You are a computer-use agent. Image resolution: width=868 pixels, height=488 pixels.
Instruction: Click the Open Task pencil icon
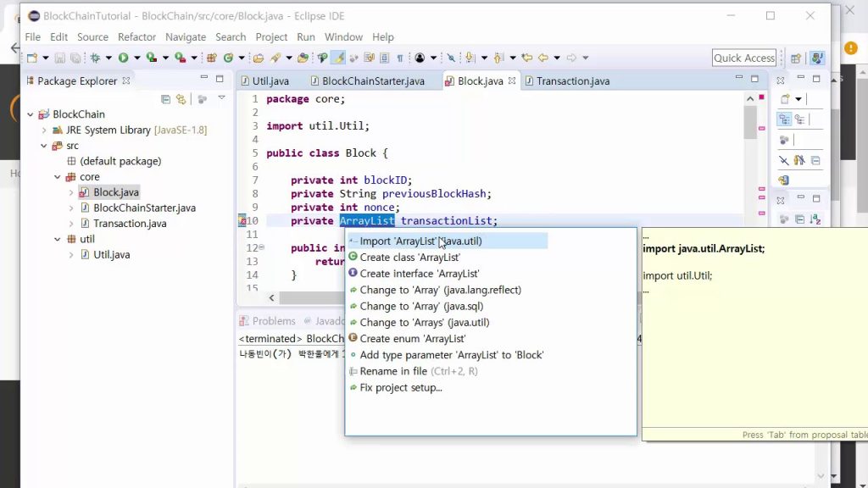click(275, 58)
